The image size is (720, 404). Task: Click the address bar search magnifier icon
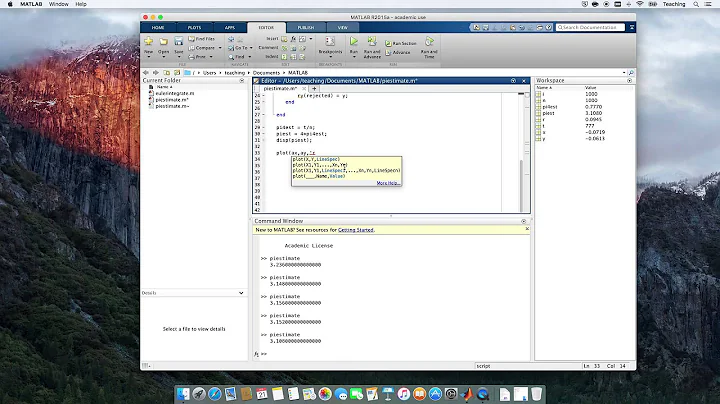click(x=631, y=73)
